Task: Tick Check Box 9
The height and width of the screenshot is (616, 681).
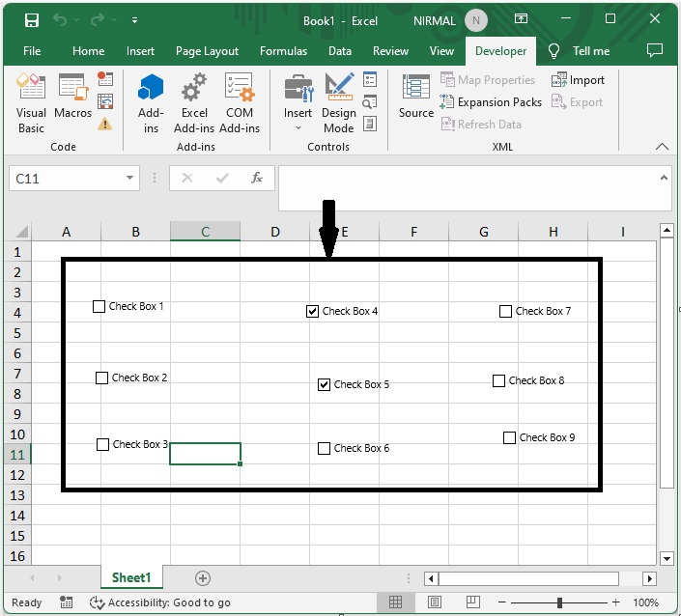Action: (509, 437)
